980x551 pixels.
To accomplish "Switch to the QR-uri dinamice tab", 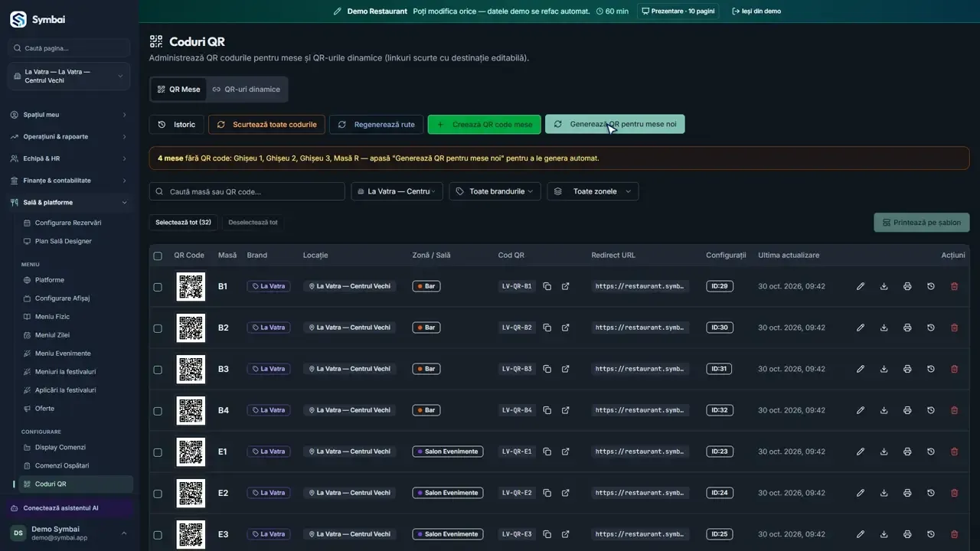I will (246, 90).
